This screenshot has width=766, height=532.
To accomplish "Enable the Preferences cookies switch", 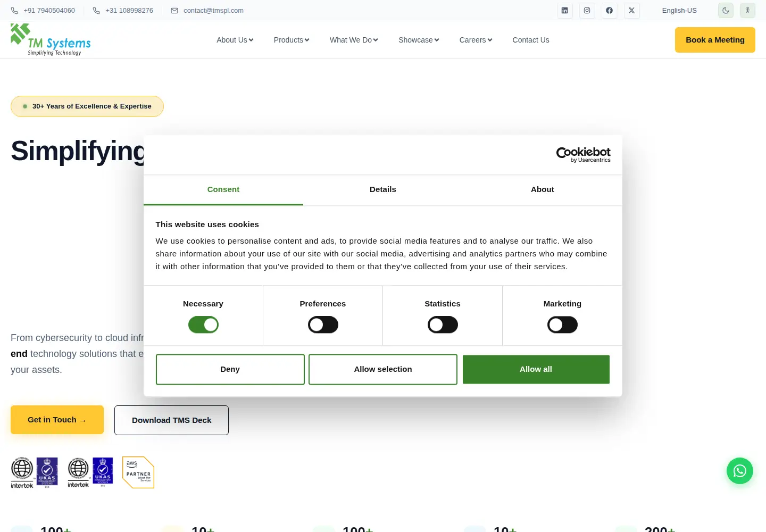I will [x=323, y=325].
